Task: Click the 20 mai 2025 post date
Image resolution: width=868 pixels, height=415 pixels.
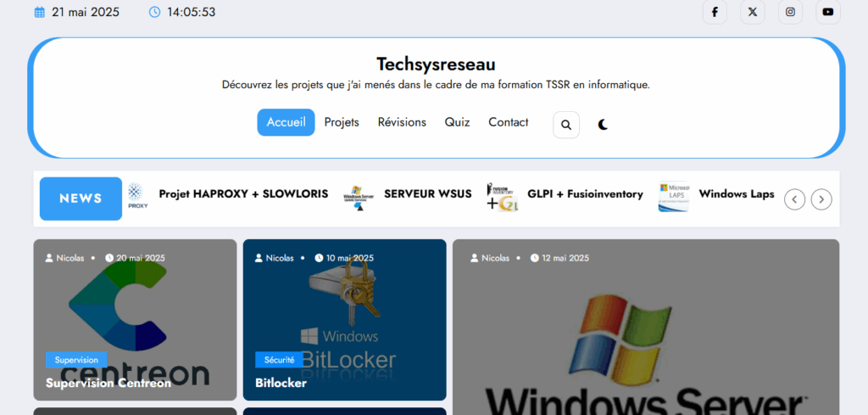Action: click(x=135, y=258)
